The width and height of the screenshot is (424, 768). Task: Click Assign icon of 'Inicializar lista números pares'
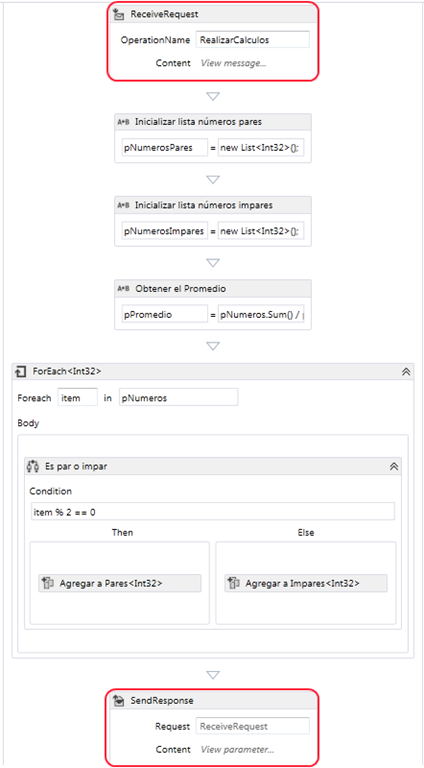tap(124, 122)
